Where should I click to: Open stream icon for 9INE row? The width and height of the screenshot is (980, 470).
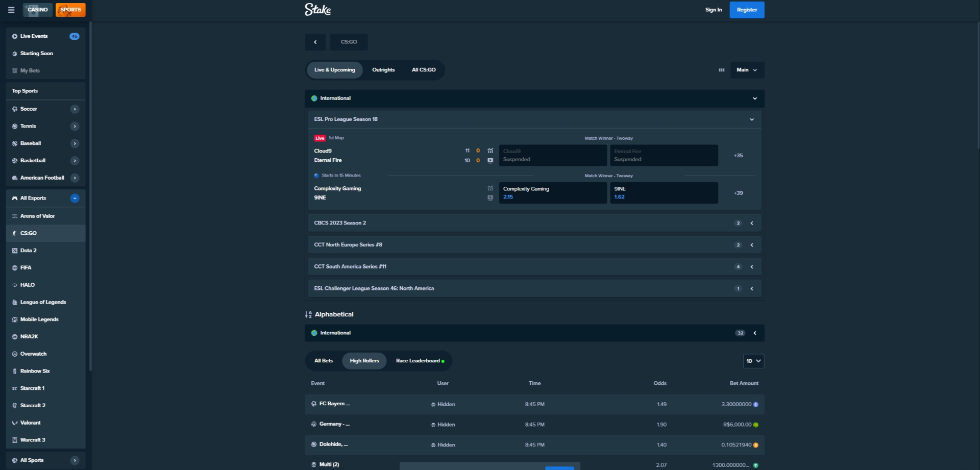(x=490, y=197)
